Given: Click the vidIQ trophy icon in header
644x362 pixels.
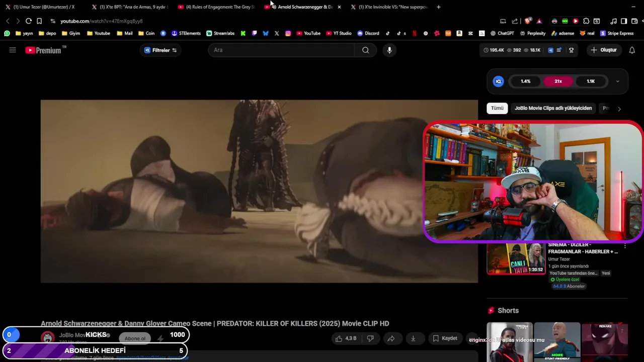Looking at the screenshot, I should coord(571,50).
